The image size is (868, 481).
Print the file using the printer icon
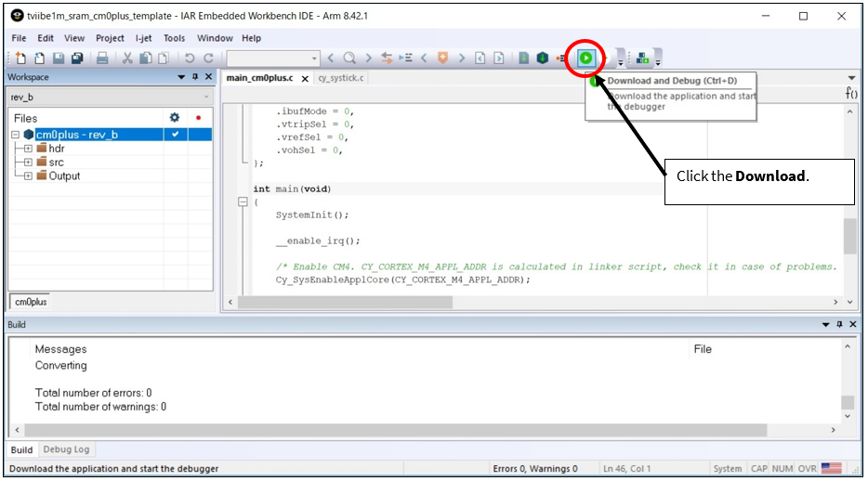(x=102, y=58)
